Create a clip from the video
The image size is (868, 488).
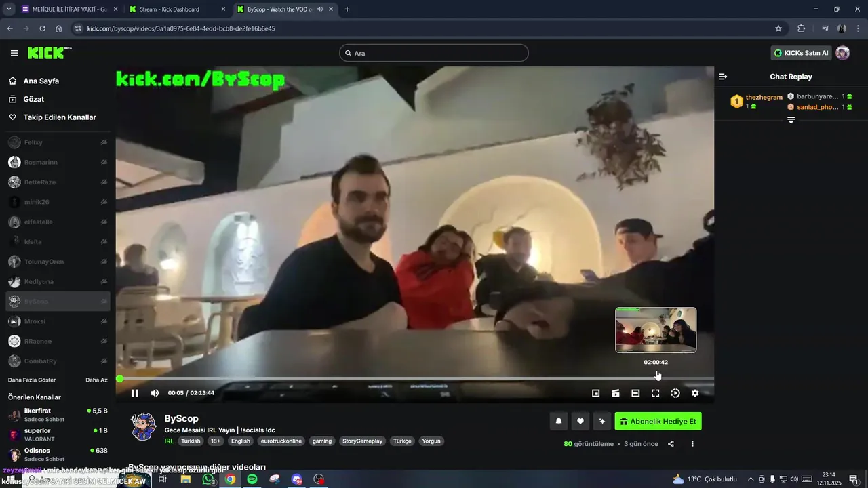pos(616,393)
